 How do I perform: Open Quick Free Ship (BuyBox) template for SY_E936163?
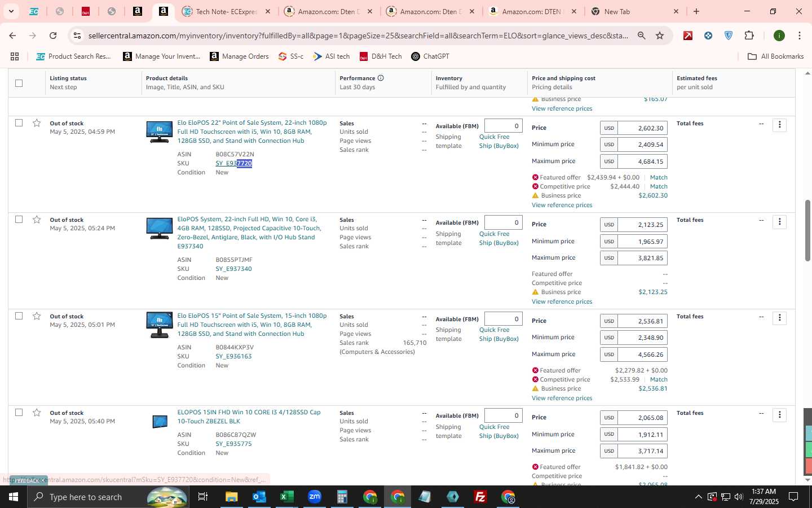[498, 334]
